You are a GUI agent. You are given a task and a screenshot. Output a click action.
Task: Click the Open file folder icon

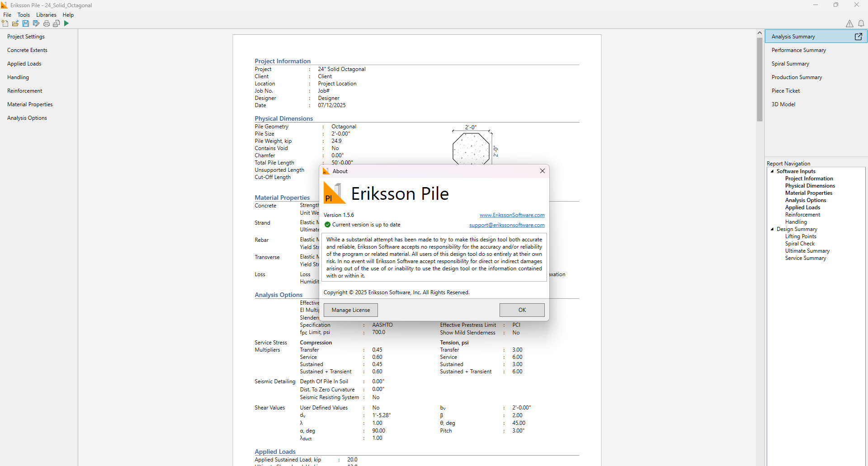pos(15,24)
